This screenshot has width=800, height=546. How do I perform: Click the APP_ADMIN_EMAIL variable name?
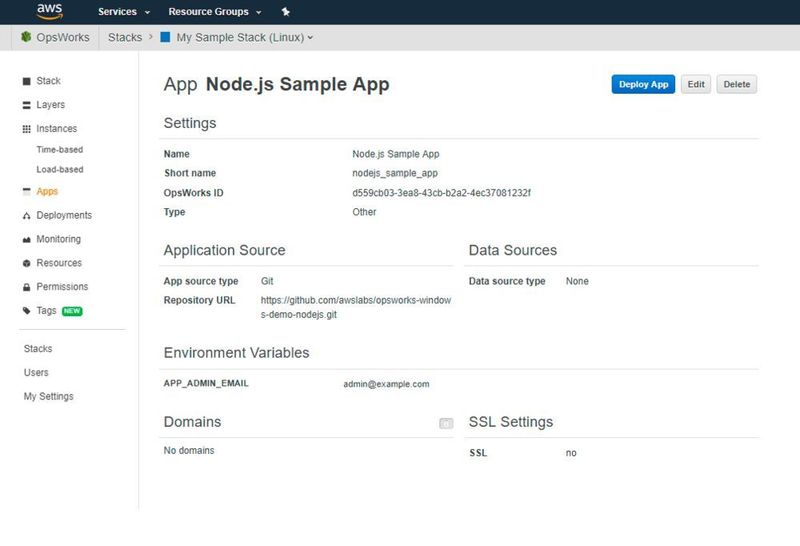206,383
